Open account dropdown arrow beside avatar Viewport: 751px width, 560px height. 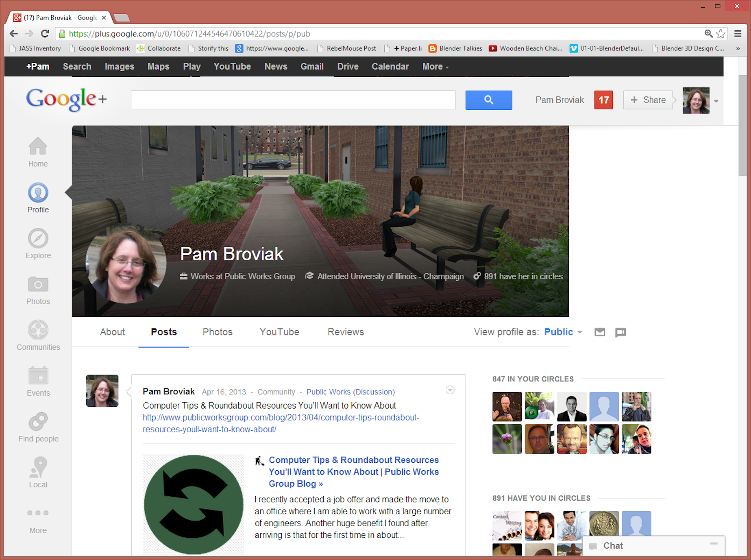click(716, 101)
